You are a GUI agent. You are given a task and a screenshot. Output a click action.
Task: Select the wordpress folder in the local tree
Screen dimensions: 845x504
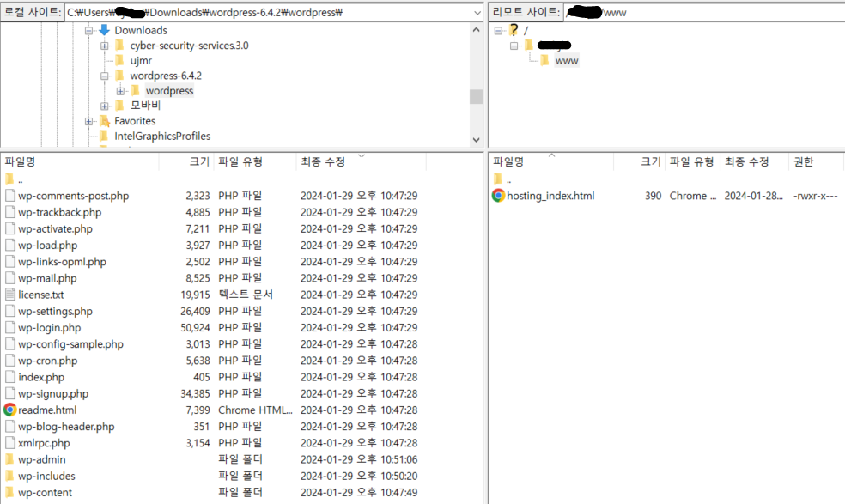tap(168, 88)
